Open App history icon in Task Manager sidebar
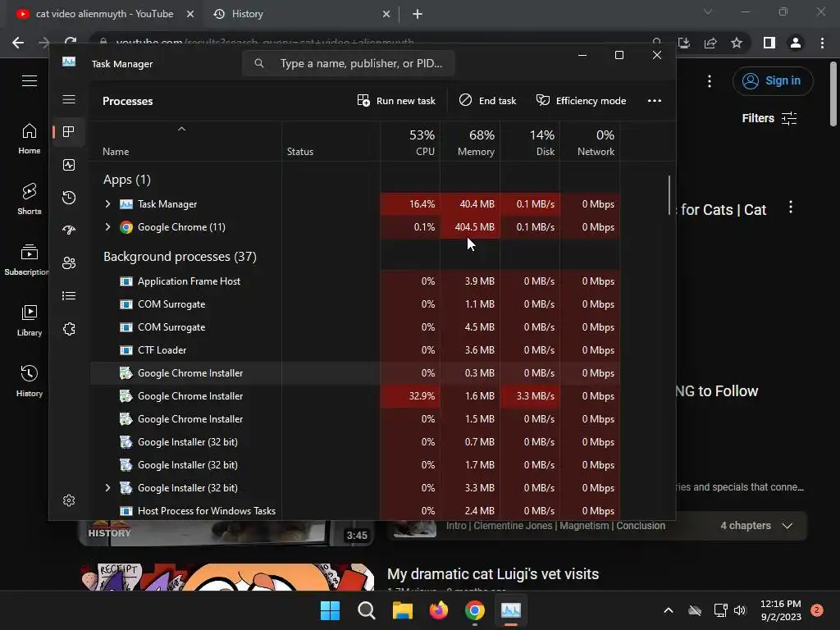Image resolution: width=840 pixels, height=630 pixels. click(x=69, y=198)
